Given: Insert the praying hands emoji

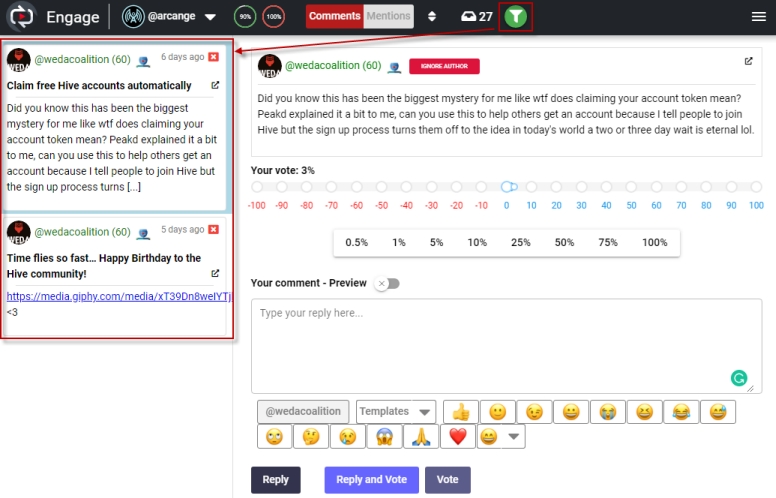Looking at the screenshot, I should [x=420, y=437].
